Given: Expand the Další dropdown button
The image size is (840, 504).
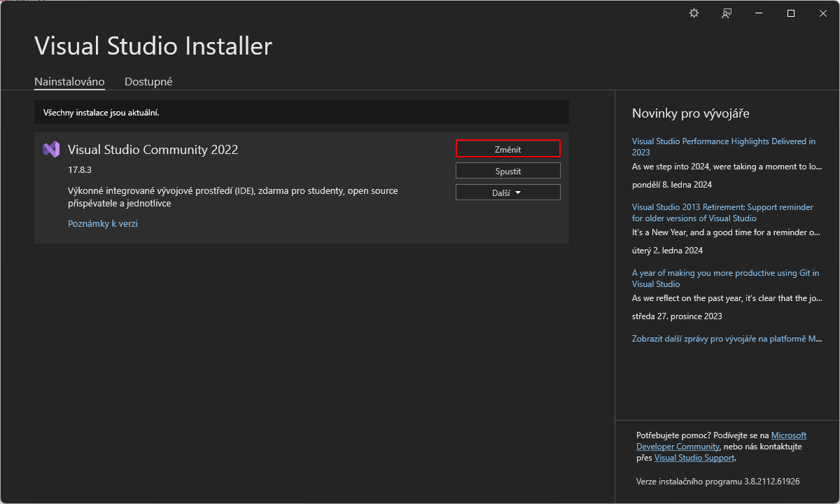Looking at the screenshot, I should [508, 192].
